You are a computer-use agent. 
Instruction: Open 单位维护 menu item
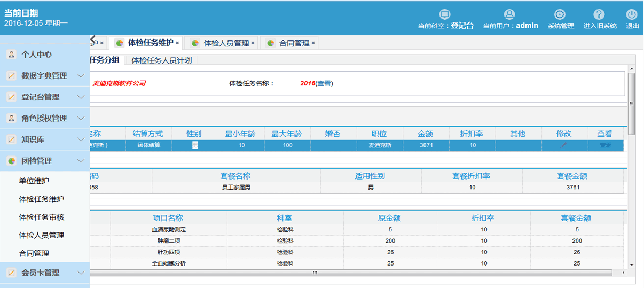(34, 181)
